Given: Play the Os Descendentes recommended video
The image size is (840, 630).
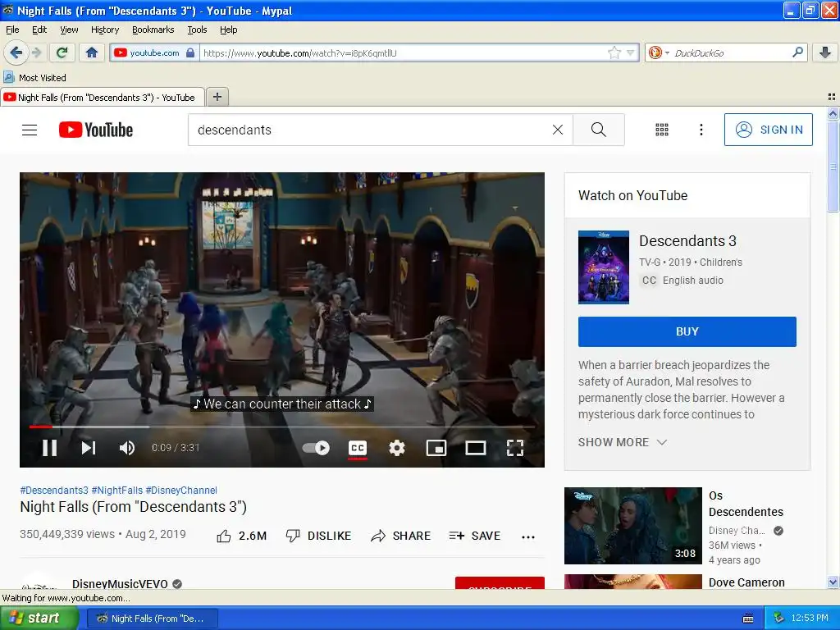Looking at the screenshot, I should [x=632, y=526].
